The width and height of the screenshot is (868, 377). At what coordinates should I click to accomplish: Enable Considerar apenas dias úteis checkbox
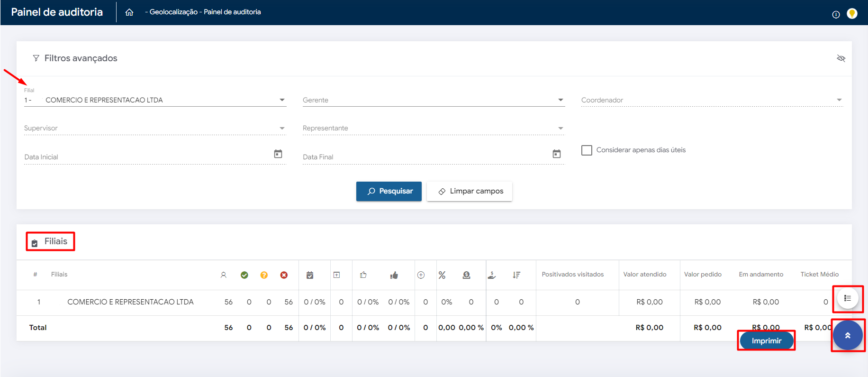587,150
